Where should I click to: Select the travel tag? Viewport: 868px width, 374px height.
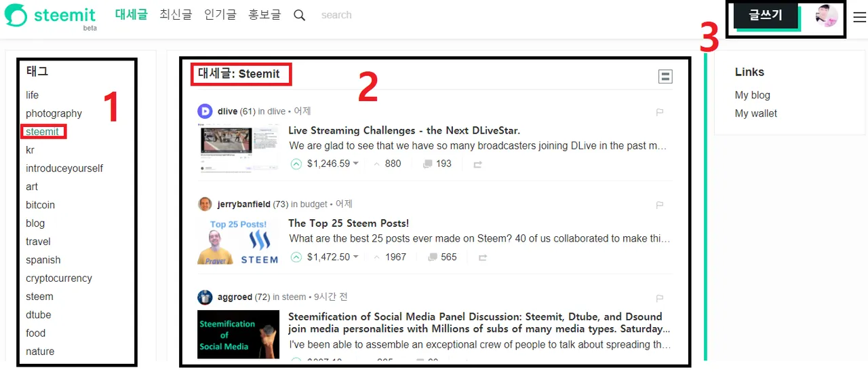tap(38, 242)
